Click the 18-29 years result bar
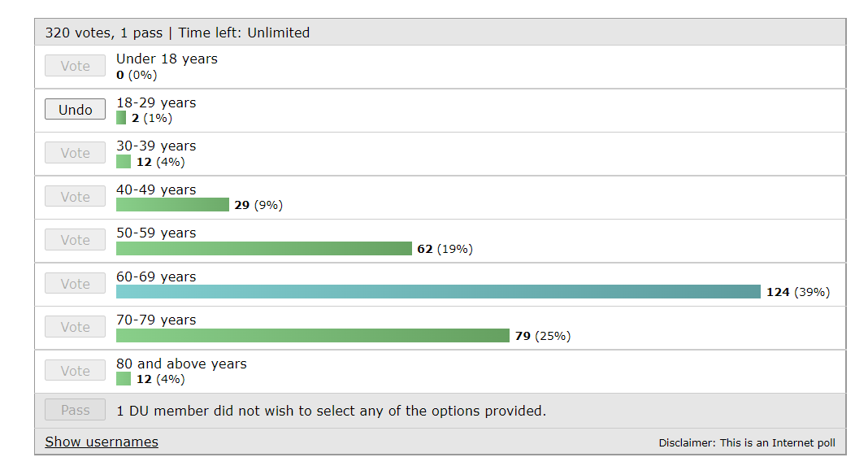 tap(121, 118)
